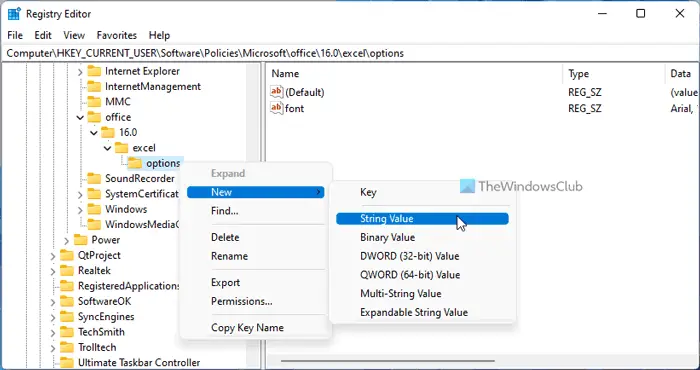700x370 pixels.
Task: Expand the Internet Explorer key
Action: click(x=80, y=71)
